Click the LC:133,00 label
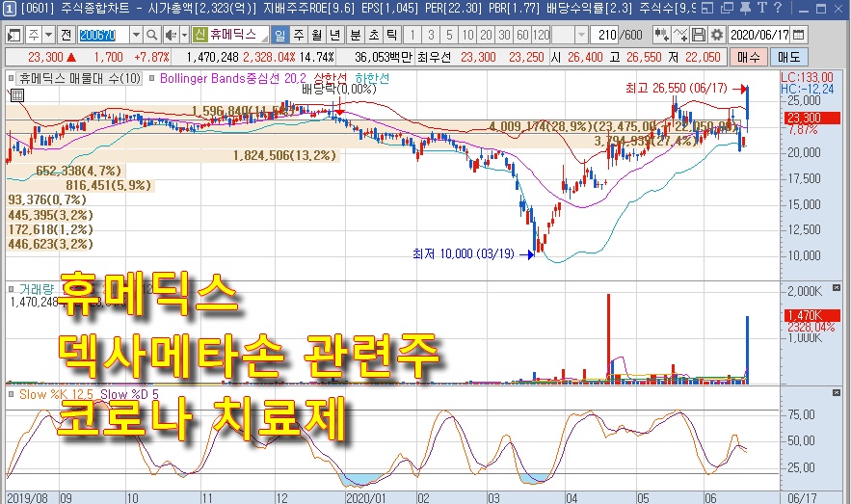The height and width of the screenshot is (504, 851). click(807, 78)
